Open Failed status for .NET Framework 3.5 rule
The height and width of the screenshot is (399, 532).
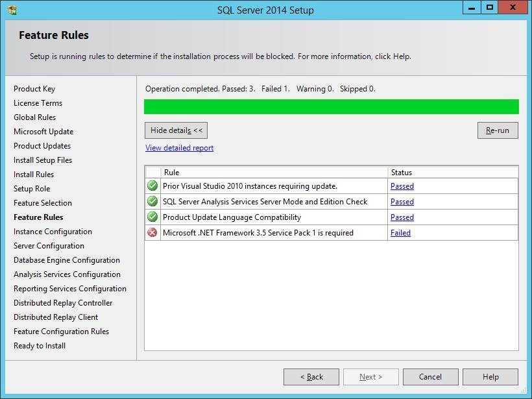[400, 233]
